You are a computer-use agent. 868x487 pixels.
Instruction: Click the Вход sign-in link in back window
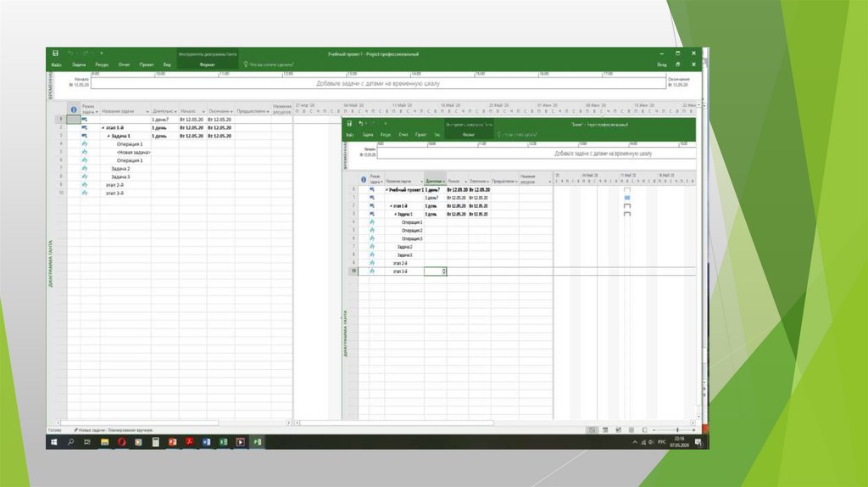click(662, 64)
